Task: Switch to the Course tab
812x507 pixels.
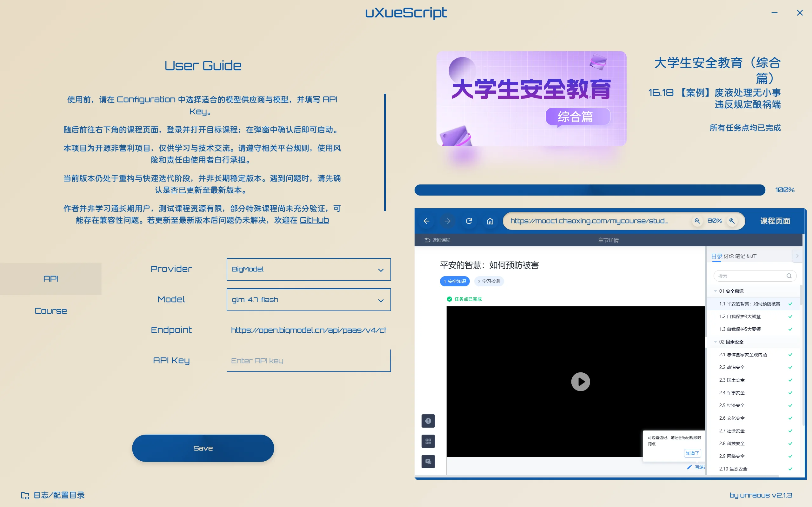Action: (x=50, y=311)
